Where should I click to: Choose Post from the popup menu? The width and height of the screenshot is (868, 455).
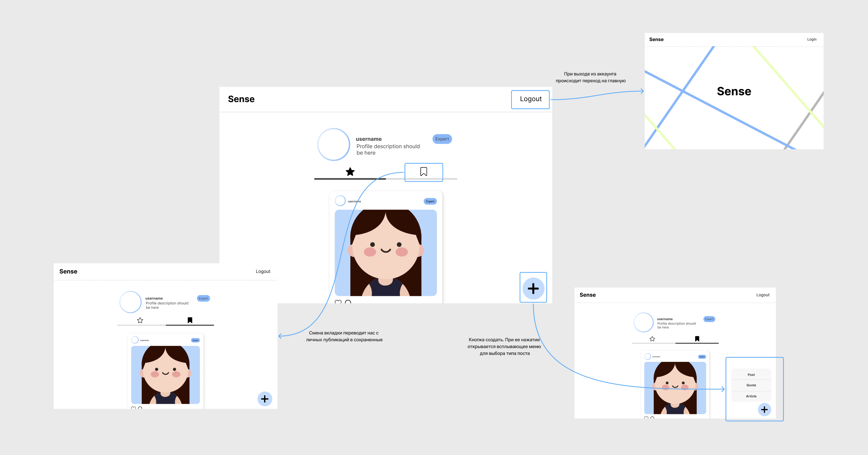(751, 375)
